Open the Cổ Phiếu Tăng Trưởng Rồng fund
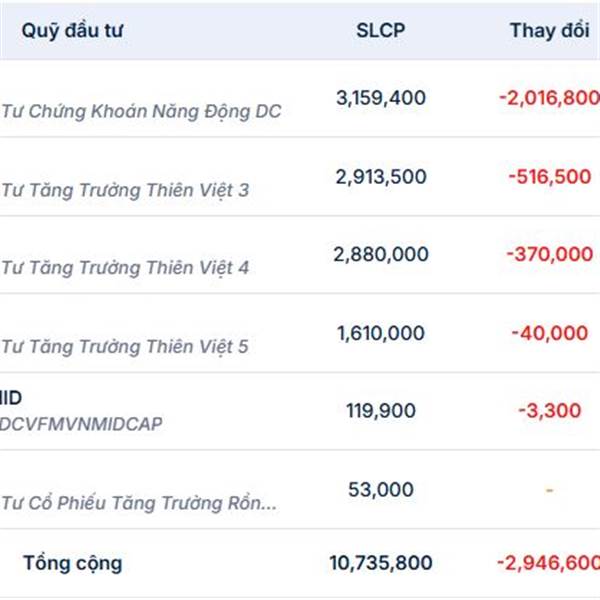 click(138, 503)
